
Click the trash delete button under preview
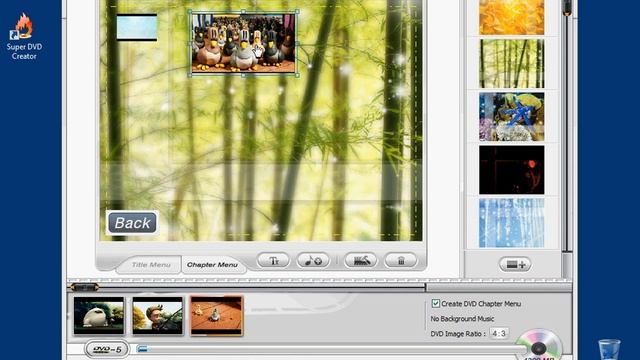[x=401, y=260]
